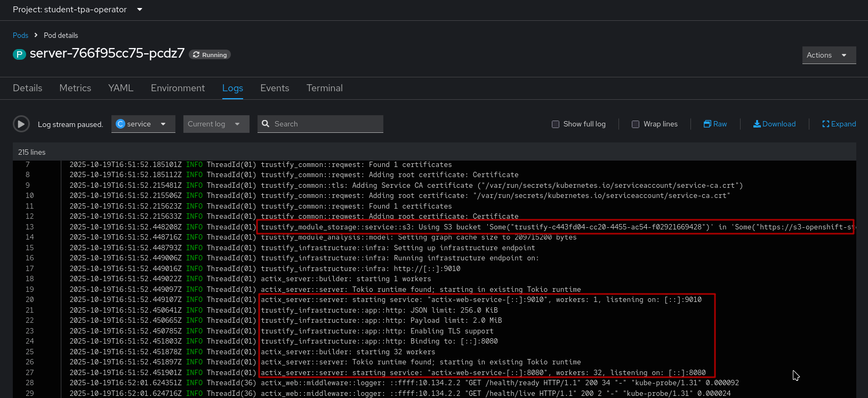Click 'Pod details' breadcrumb text
This screenshot has height=398, width=868.
[x=61, y=35]
